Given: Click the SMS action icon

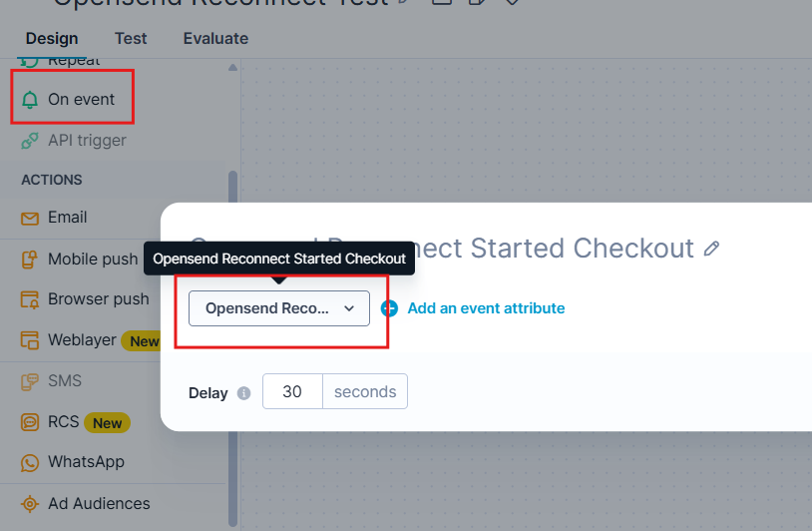Looking at the screenshot, I should click(30, 381).
